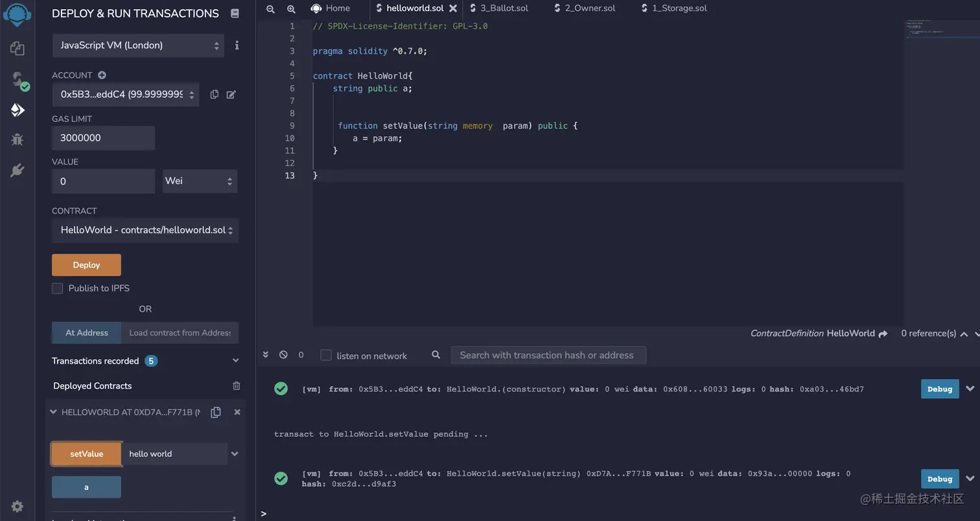Click the green success icon on setValue transaction
Image resolution: width=980 pixels, height=521 pixels.
pyautogui.click(x=281, y=478)
